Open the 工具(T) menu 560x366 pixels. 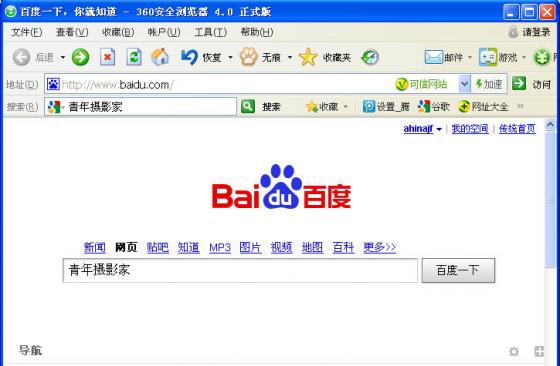(x=210, y=32)
